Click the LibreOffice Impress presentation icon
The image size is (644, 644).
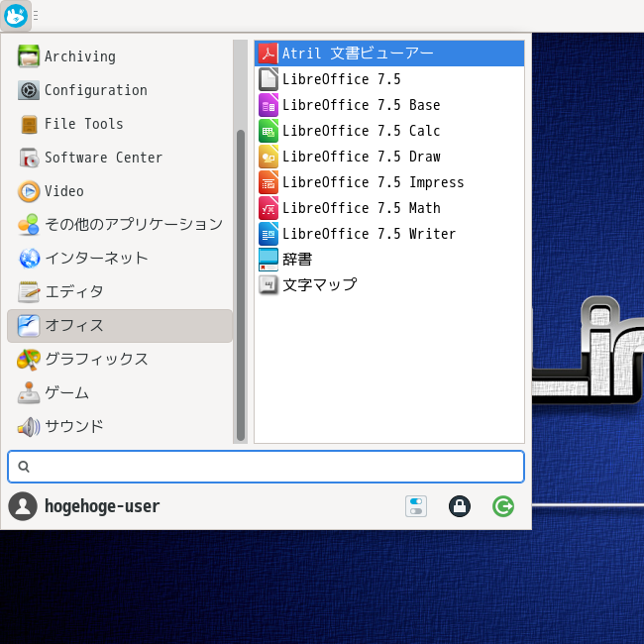pyautogui.click(x=268, y=182)
